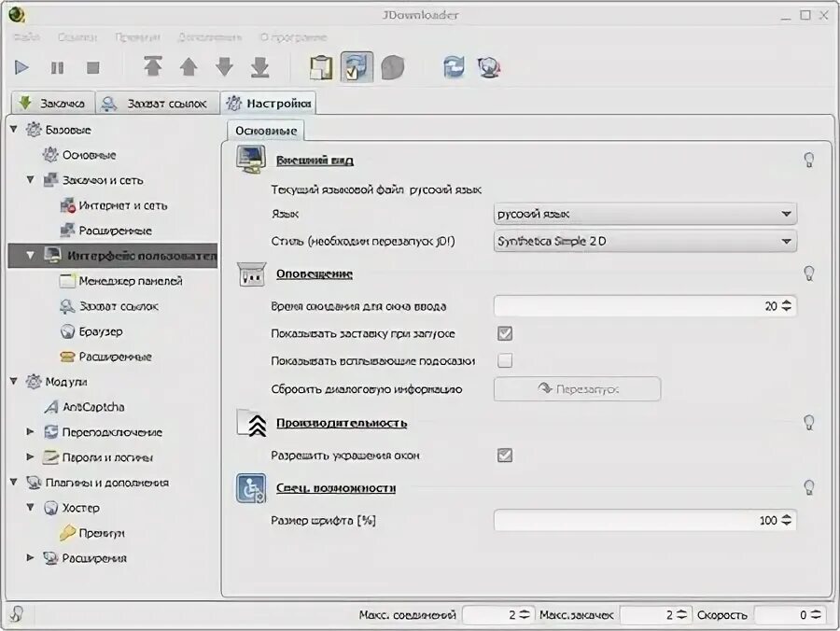
Task: Stop all downloads with the stop icon
Action: tap(92, 67)
